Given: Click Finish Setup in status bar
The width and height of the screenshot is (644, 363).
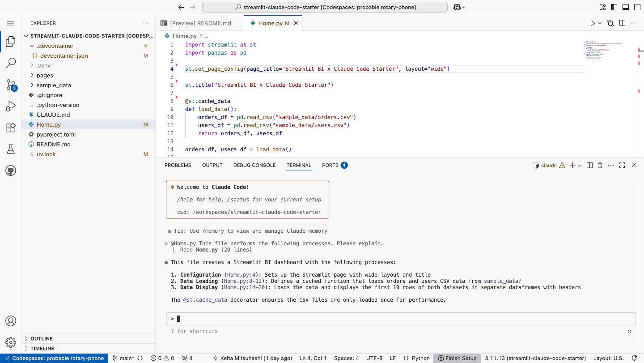Looking at the screenshot, I should point(457,358).
